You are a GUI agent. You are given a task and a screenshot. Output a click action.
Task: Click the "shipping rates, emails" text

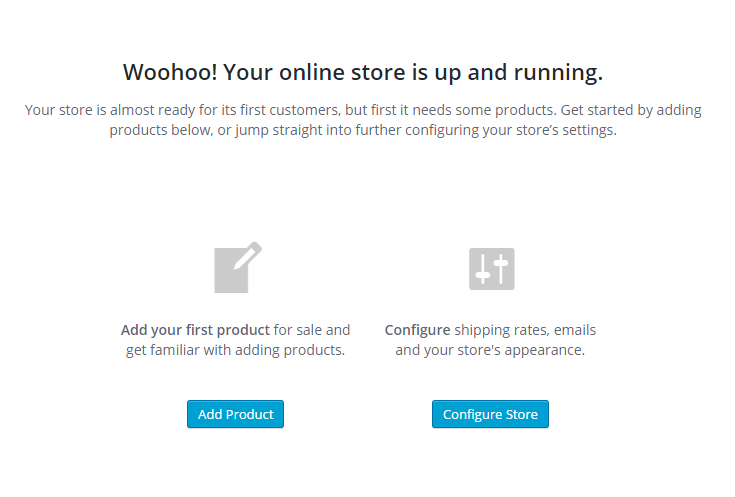click(525, 331)
